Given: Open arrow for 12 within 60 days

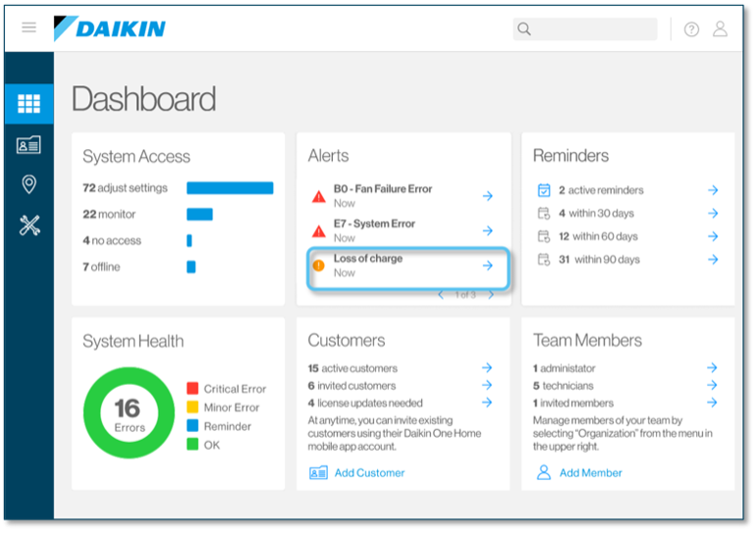Looking at the screenshot, I should click(713, 237).
